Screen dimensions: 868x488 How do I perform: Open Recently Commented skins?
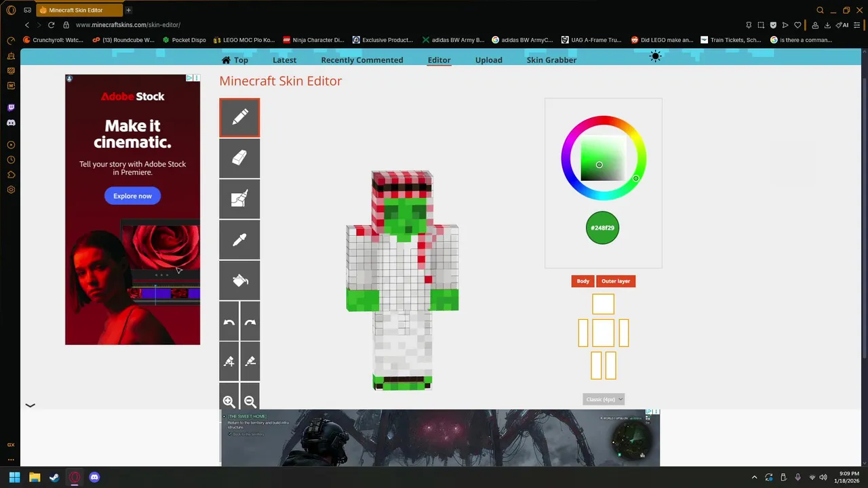(x=362, y=60)
